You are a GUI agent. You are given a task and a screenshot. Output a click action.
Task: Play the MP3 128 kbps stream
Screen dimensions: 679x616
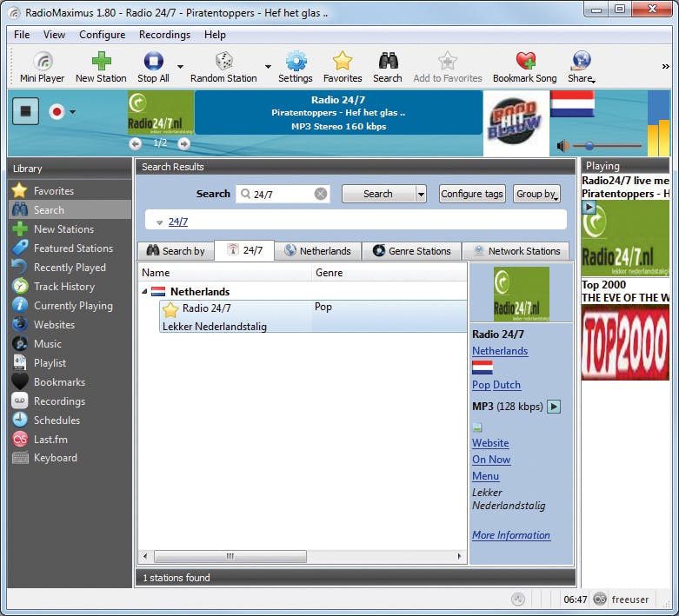pyautogui.click(x=554, y=407)
